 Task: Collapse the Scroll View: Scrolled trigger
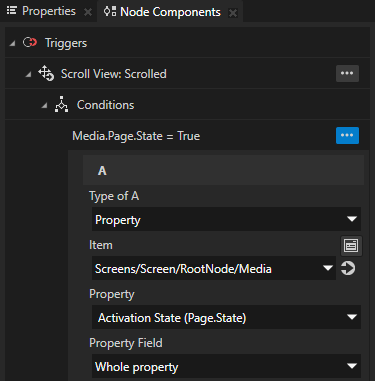[x=28, y=75]
